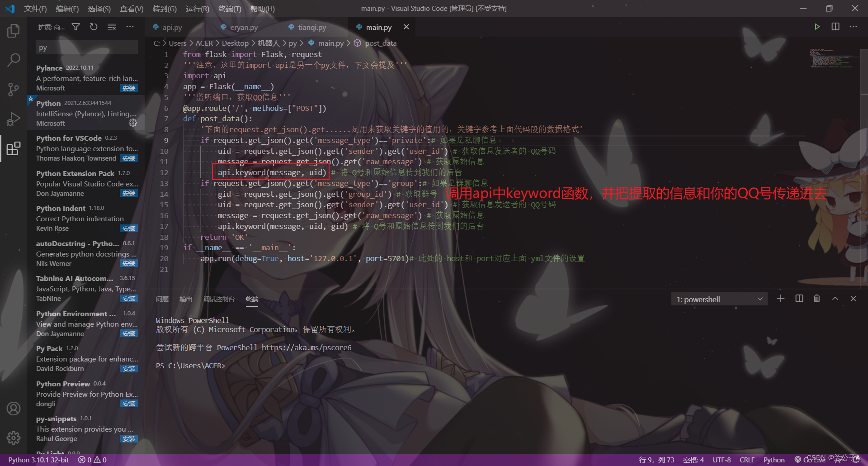The image size is (868, 466).
Task: Click the errors and warnings status indicator
Action: pyautogui.click(x=92, y=460)
